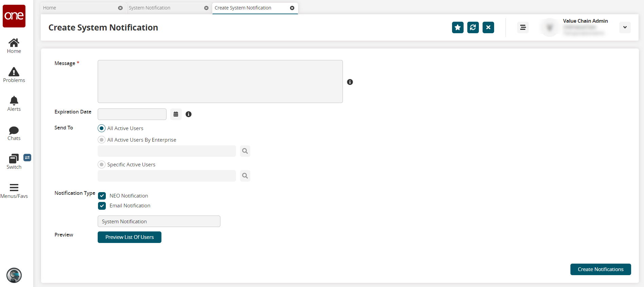The image size is (644, 287).
Task: Click the Expiration Date input field
Action: coord(132,114)
